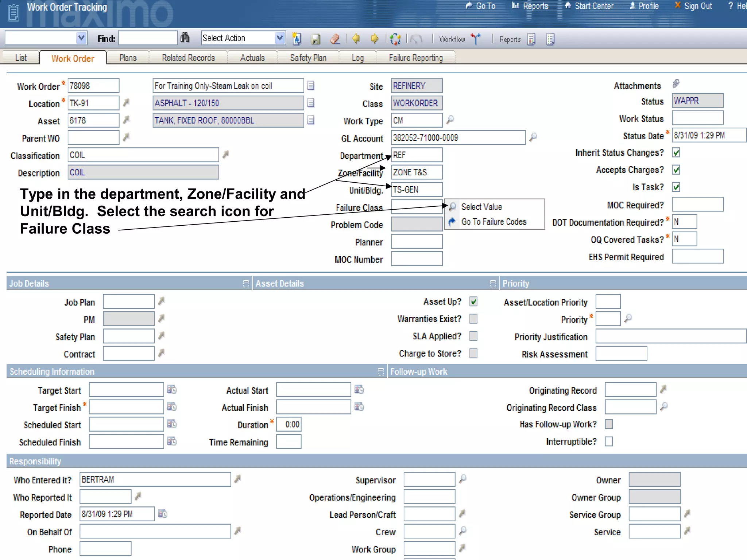
Task: Click the Find input field
Action: coord(148,38)
